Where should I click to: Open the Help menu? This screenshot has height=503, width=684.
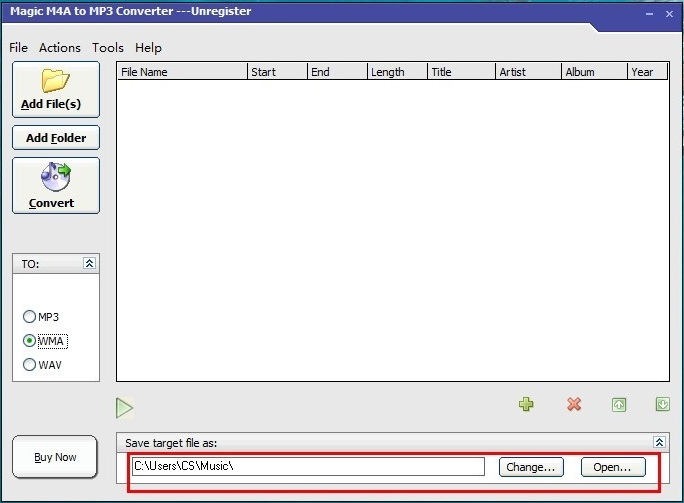[148, 48]
